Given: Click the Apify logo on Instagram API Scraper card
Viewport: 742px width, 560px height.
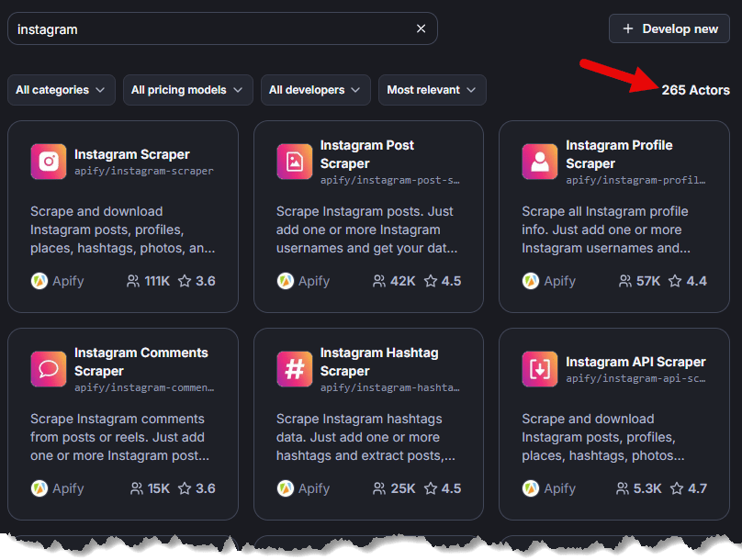Looking at the screenshot, I should pyautogui.click(x=531, y=488).
